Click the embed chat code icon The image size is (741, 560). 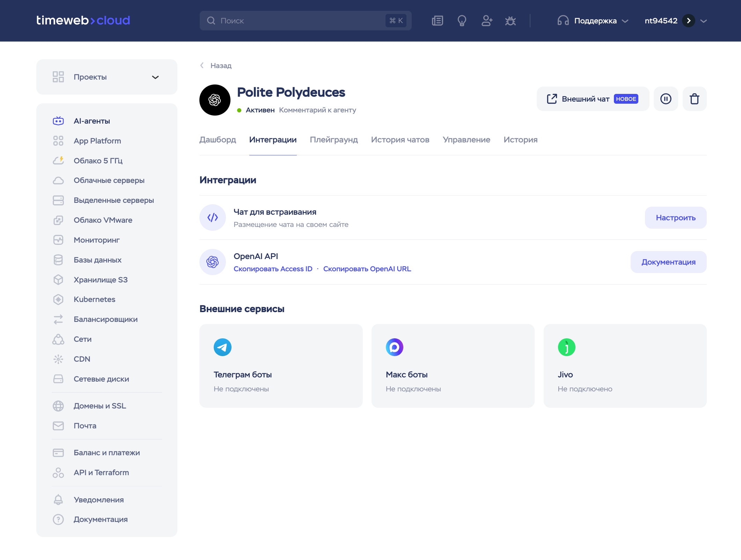pos(212,218)
